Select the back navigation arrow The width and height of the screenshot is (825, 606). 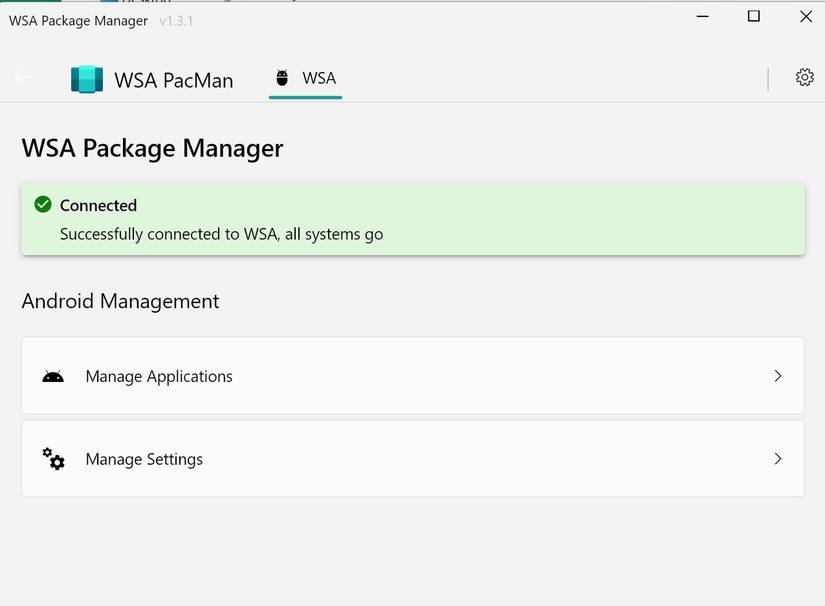[x=22, y=77]
